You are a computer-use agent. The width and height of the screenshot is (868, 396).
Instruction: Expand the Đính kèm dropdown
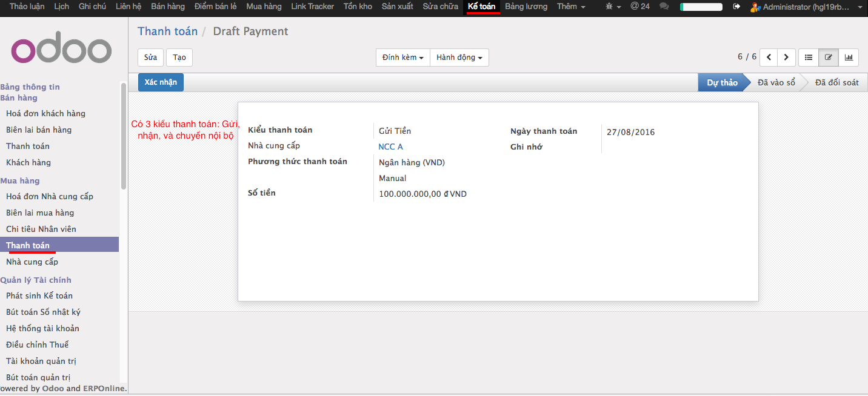tap(403, 58)
